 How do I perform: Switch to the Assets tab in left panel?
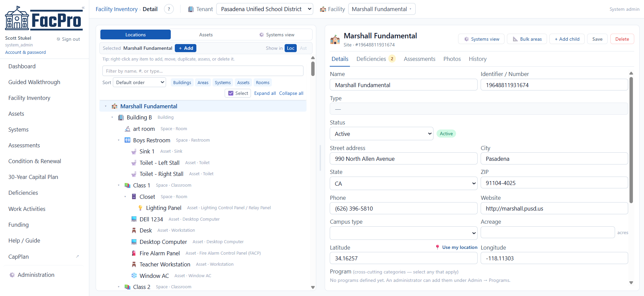click(x=206, y=35)
